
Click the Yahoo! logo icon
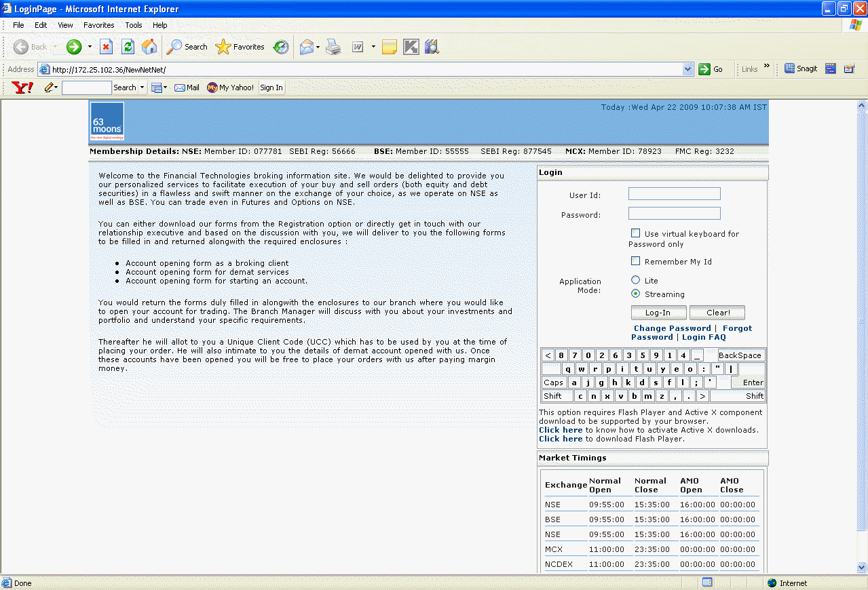coord(22,87)
